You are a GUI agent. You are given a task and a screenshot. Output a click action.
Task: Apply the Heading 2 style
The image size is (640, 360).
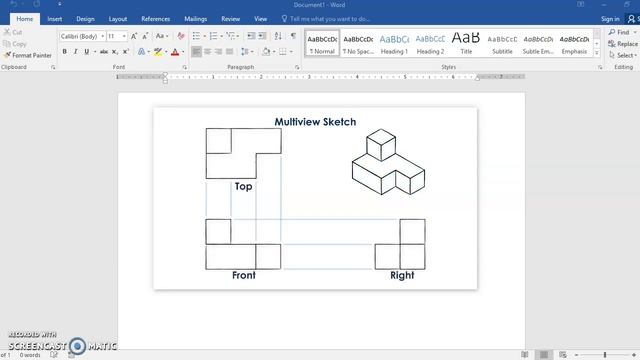(x=430, y=43)
